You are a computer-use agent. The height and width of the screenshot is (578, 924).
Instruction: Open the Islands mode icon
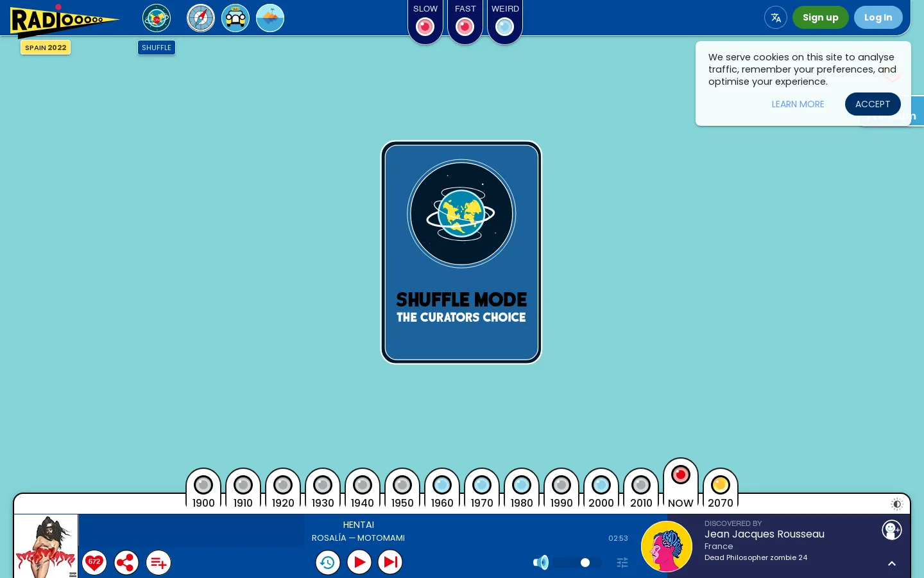(270, 18)
